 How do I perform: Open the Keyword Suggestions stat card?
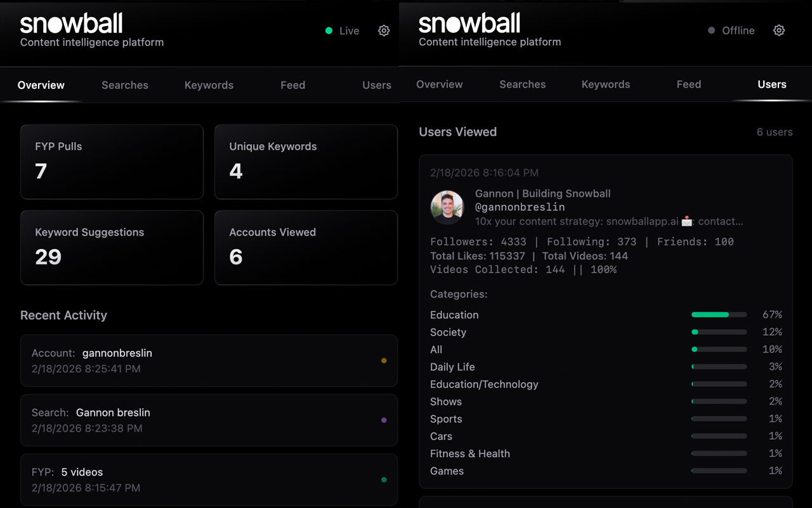(x=112, y=248)
